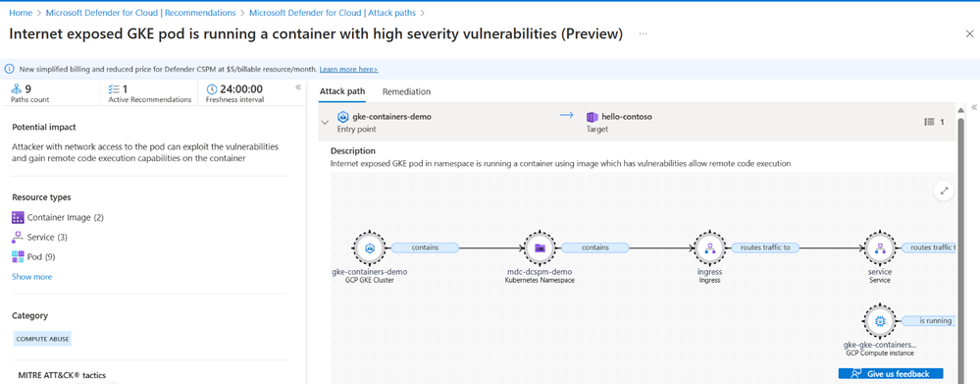Viewport: 980px width, 384px height.
Task: Click the Active Recommendations checklist icon
Action: pos(114,88)
